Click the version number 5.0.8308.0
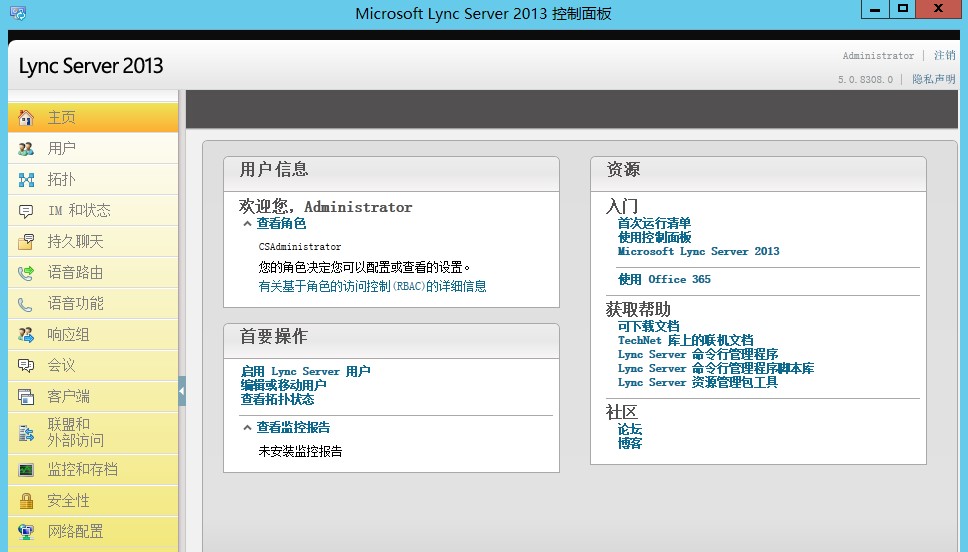The width and height of the screenshot is (968, 552). coord(865,80)
